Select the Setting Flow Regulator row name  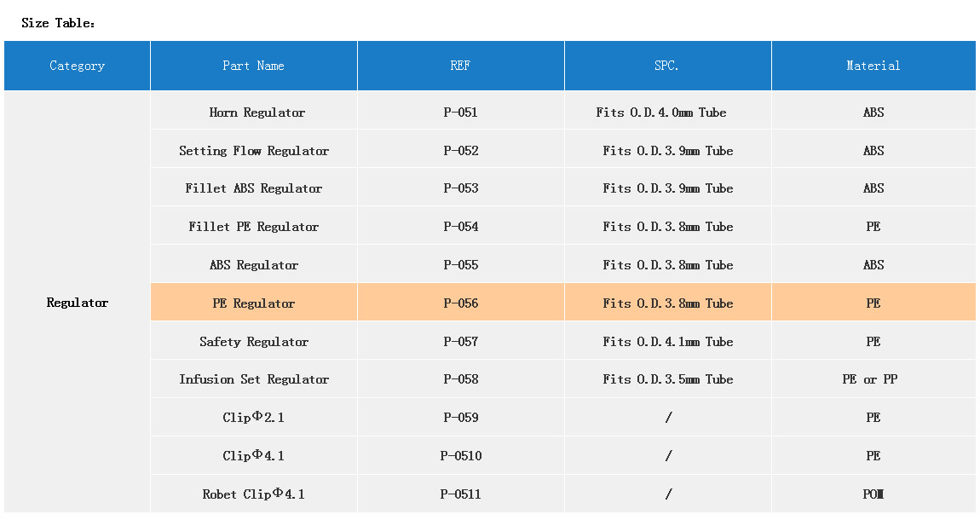tap(254, 151)
